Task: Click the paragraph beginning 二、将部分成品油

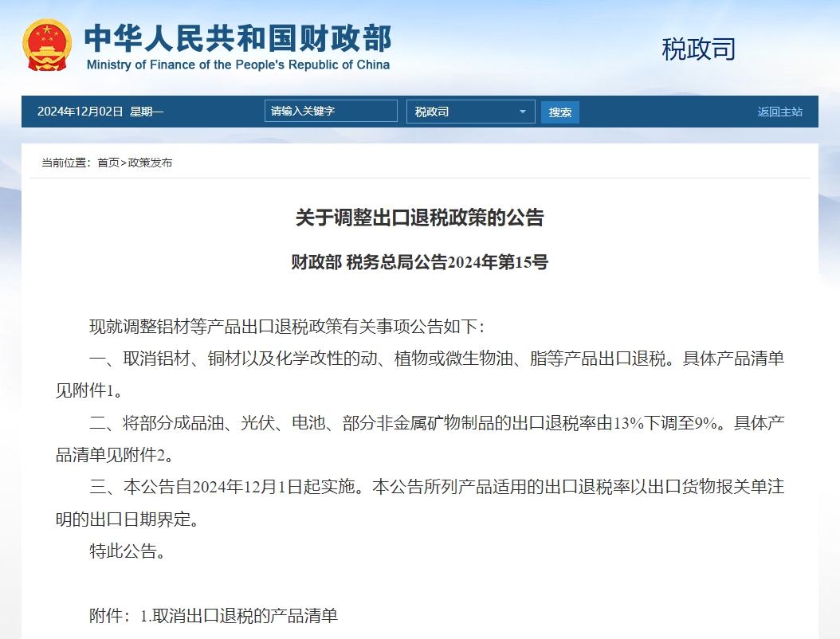Action: click(437, 423)
